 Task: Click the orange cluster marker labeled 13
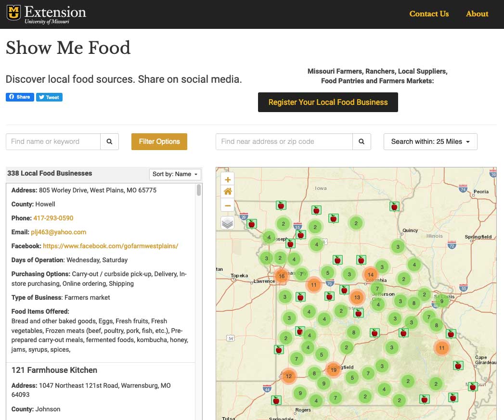click(357, 297)
